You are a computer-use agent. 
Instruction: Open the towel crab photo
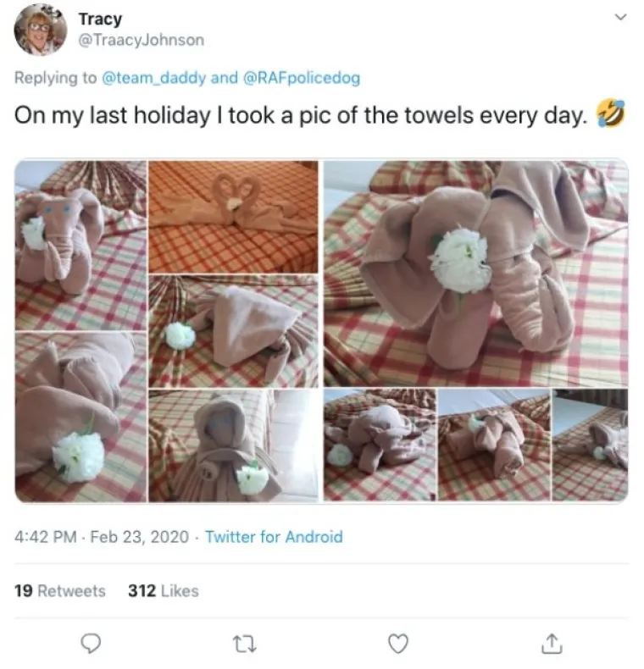234,331
